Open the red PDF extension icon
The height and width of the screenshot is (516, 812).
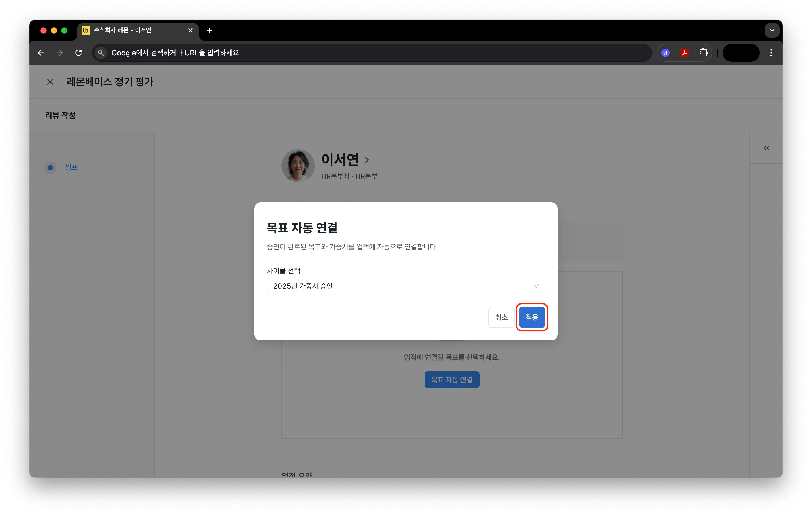[x=684, y=53]
